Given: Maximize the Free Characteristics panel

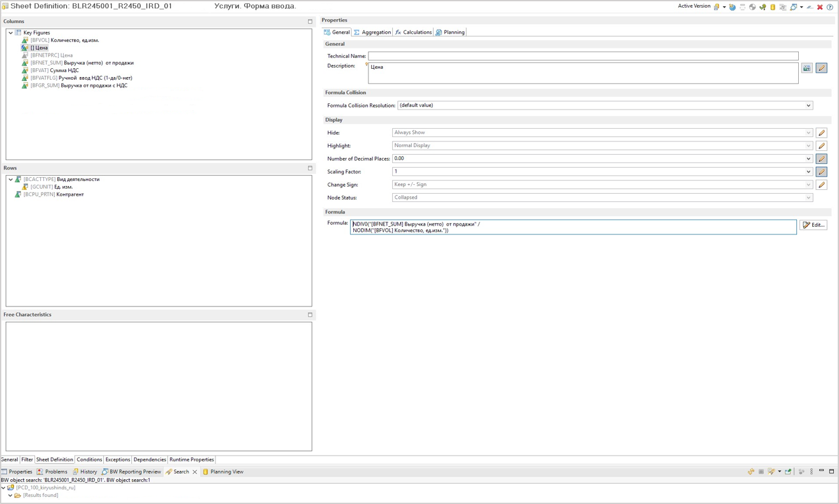Looking at the screenshot, I should 310,315.
